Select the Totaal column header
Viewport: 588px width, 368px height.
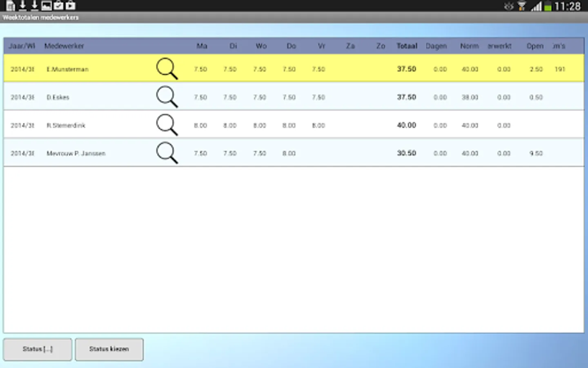pyautogui.click(x=407, y=46)
